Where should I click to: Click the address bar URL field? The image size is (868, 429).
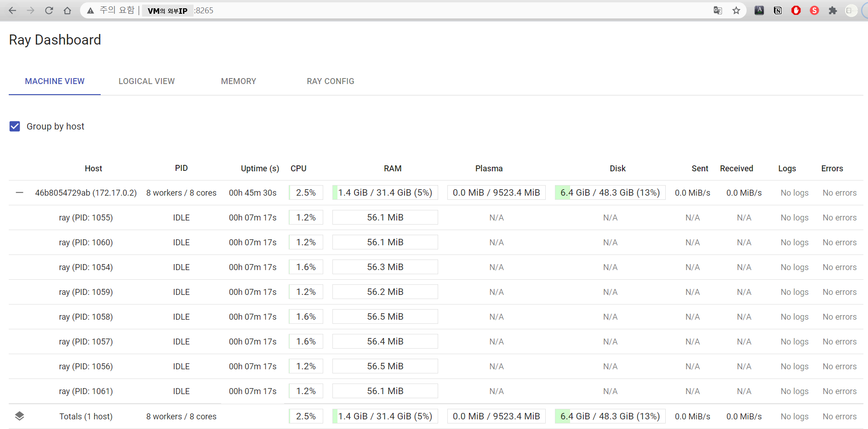click(x=414, y=11)
